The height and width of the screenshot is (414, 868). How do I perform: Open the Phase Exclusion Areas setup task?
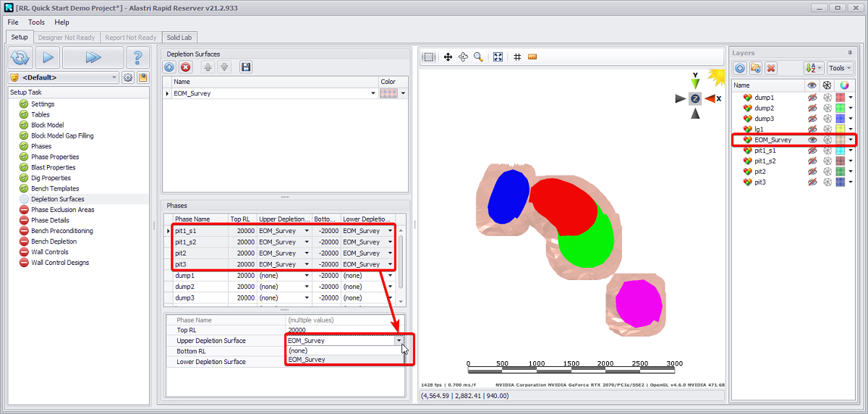[x=62, y=210]
